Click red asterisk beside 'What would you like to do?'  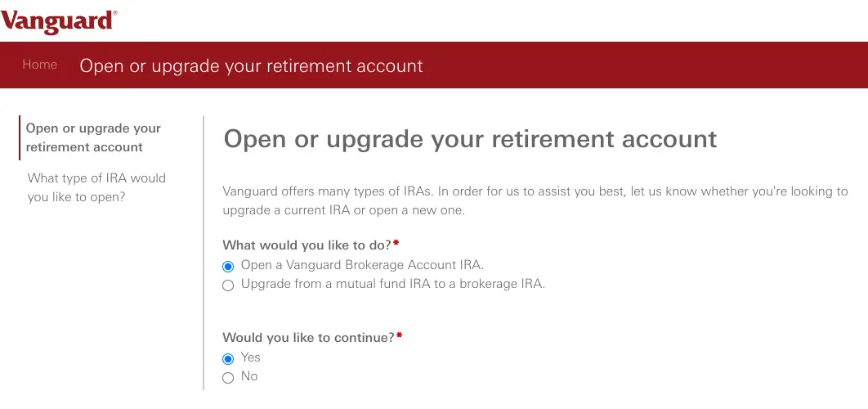(396, 243)
